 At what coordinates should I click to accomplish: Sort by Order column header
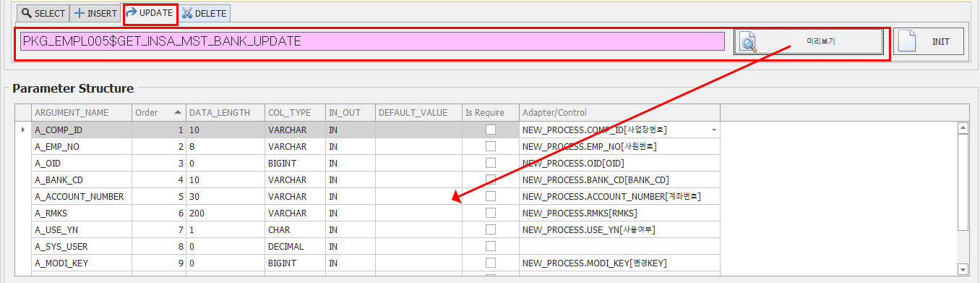click(x=158, y=113)
